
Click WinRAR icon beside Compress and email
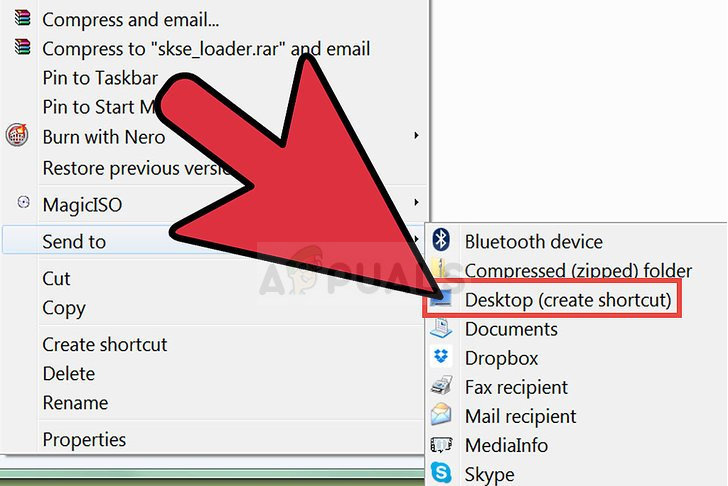(22, 17)
